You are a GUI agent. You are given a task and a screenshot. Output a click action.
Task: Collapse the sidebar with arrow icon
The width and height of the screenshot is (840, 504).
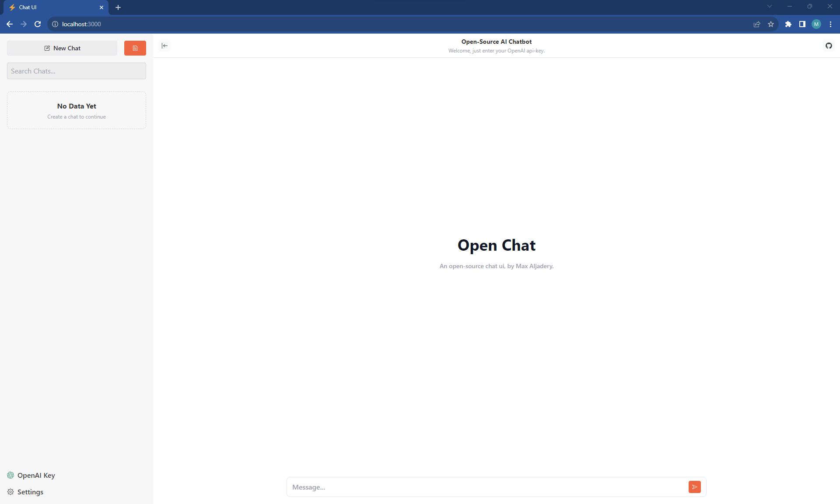(164, 45)
